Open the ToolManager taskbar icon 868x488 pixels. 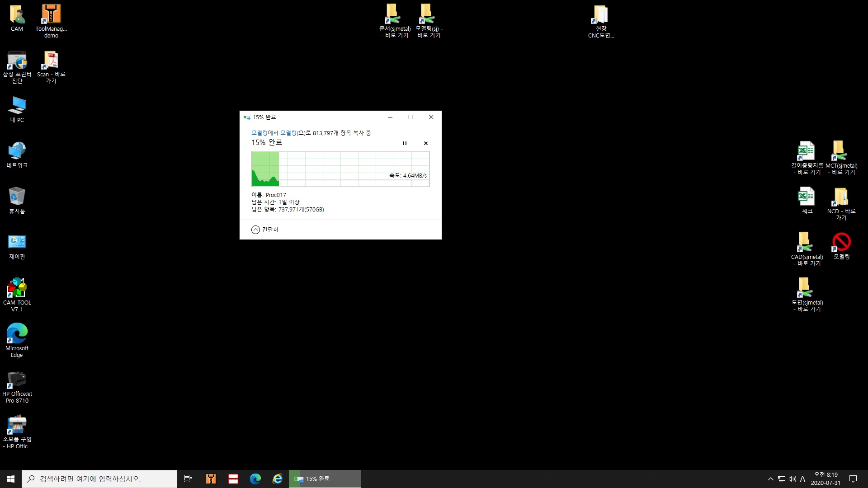[x=211, y=479]
